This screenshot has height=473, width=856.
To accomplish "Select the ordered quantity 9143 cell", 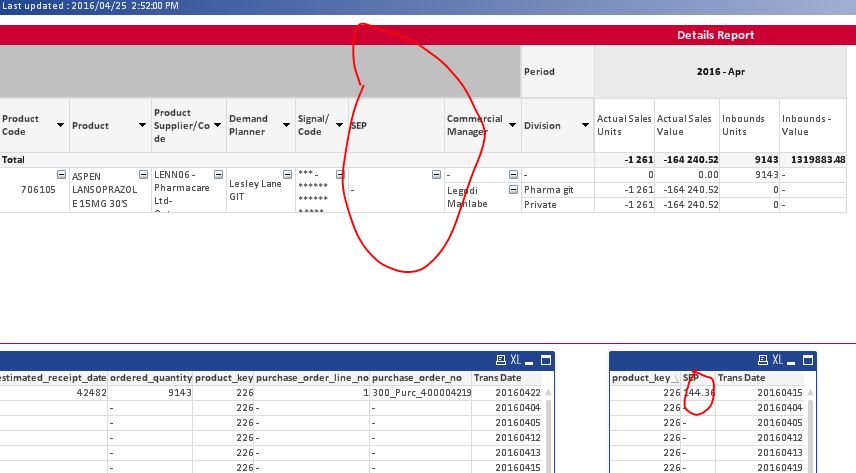I will point(151,393).
